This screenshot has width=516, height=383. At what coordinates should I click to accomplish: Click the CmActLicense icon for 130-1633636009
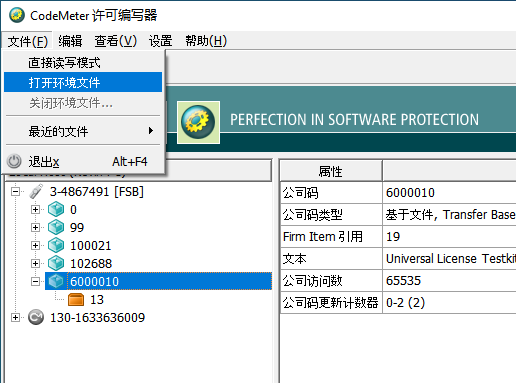click(x=36, y=317)
